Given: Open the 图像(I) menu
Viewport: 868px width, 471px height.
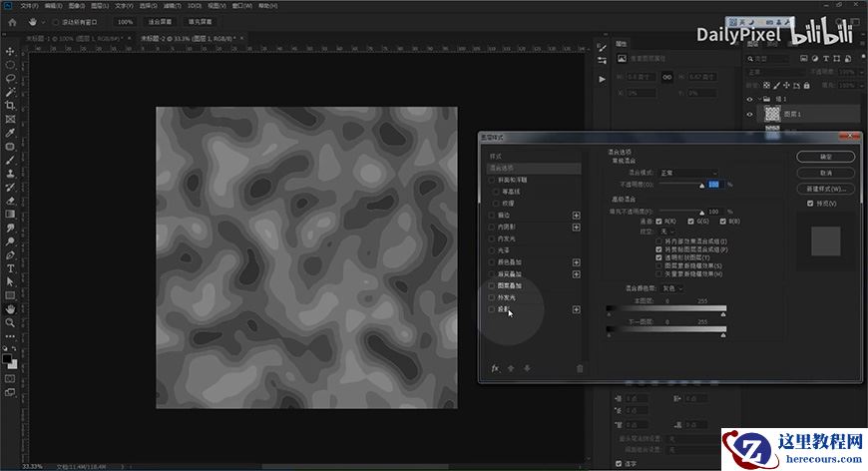Looking at the screenshot, I should pyautogui.click(x=77, y=6).
